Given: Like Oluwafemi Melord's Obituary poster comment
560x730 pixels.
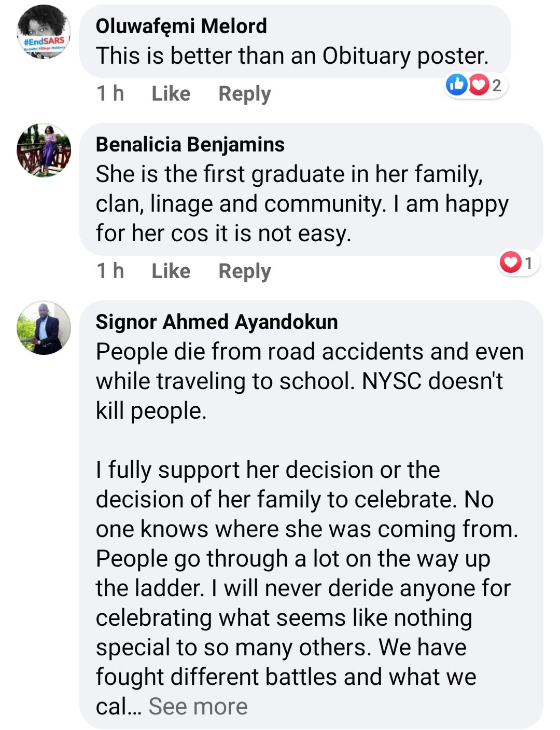Looking at the screenshot, I should tap(171, 94).
